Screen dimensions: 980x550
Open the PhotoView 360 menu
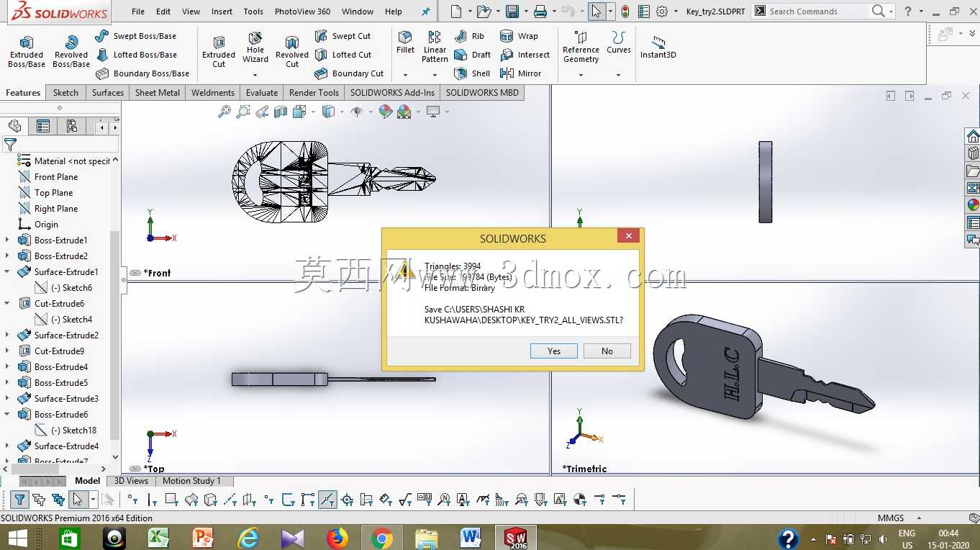pos(302,12)
